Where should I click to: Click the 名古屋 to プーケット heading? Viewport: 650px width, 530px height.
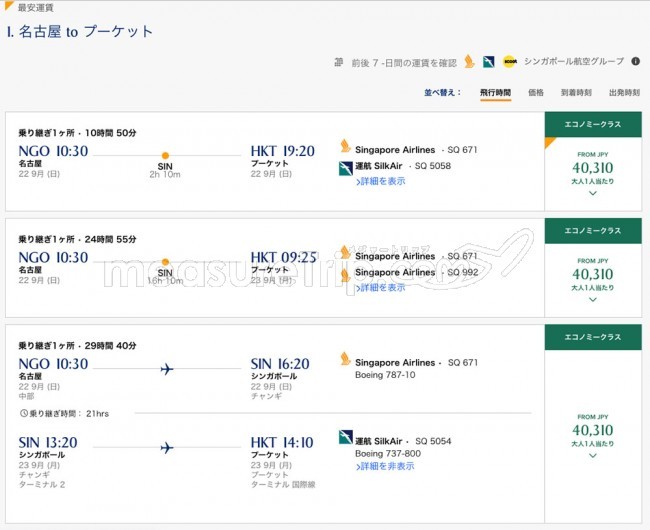[80, 31]
